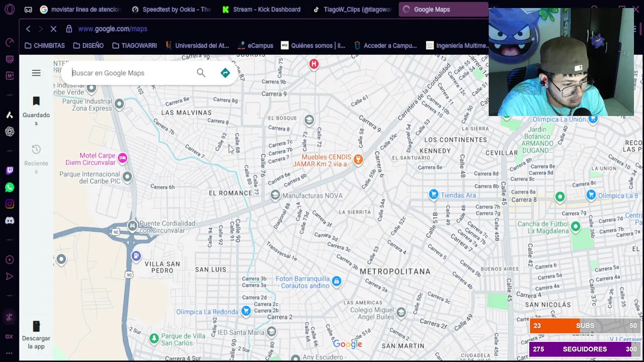
Task: Open Opera GX main menu logo
Action: pyautogui.click(x=10, y=9)
